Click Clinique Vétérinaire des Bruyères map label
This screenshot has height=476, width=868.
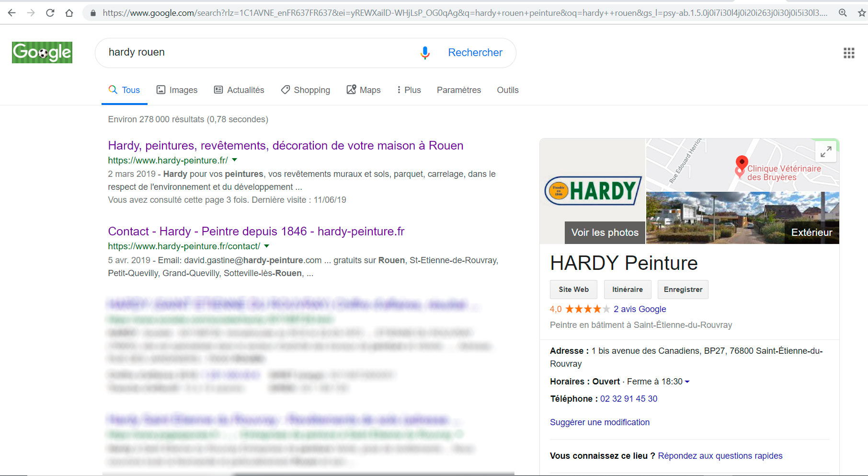[x=784, y=173]
